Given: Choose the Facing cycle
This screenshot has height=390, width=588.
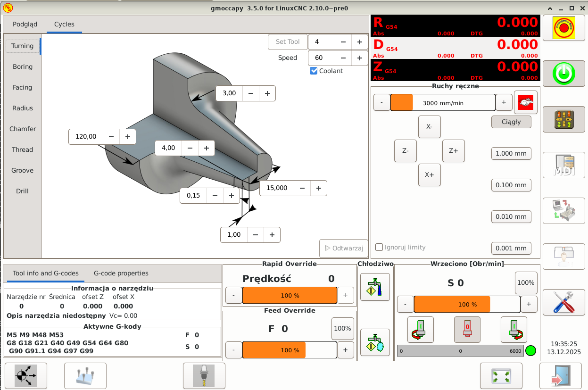Looking at the screenshot, I should (23, 88).
